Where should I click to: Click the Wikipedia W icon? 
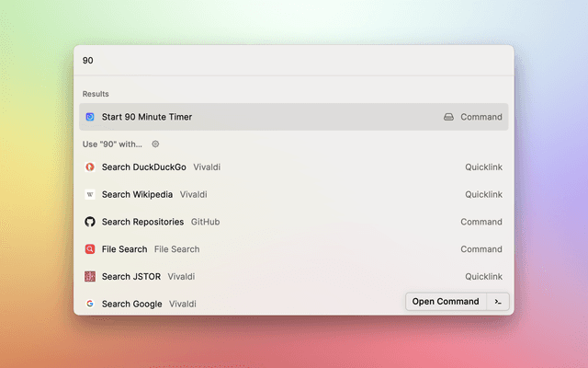(x=90, y=195)
